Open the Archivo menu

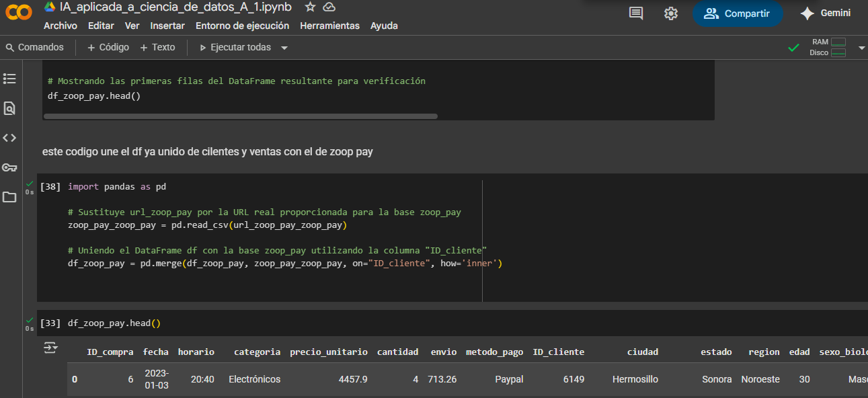(x=61, y=26)
